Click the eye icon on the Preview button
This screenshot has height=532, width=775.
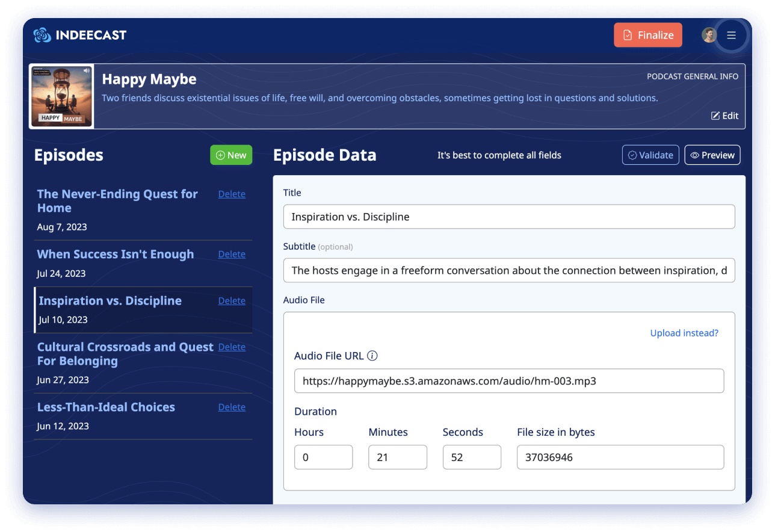[695, 155]
